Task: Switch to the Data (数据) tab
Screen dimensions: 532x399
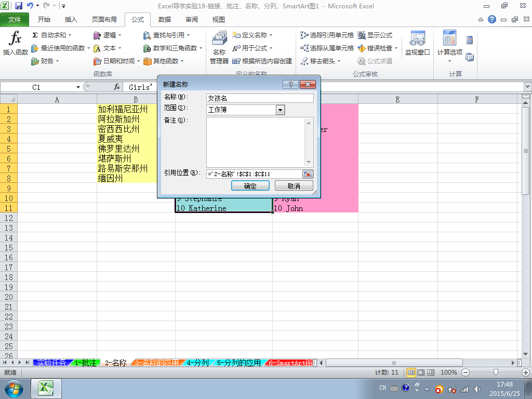Action: [165, 20]
